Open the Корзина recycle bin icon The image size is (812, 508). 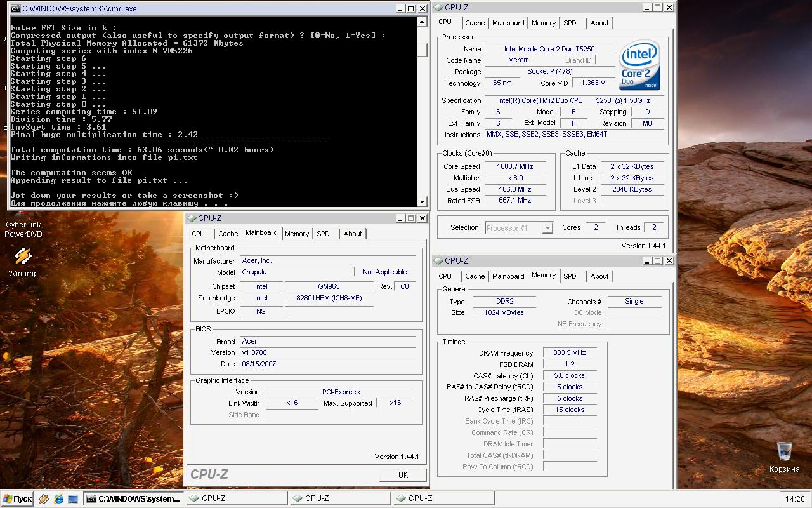pos(784,457)
